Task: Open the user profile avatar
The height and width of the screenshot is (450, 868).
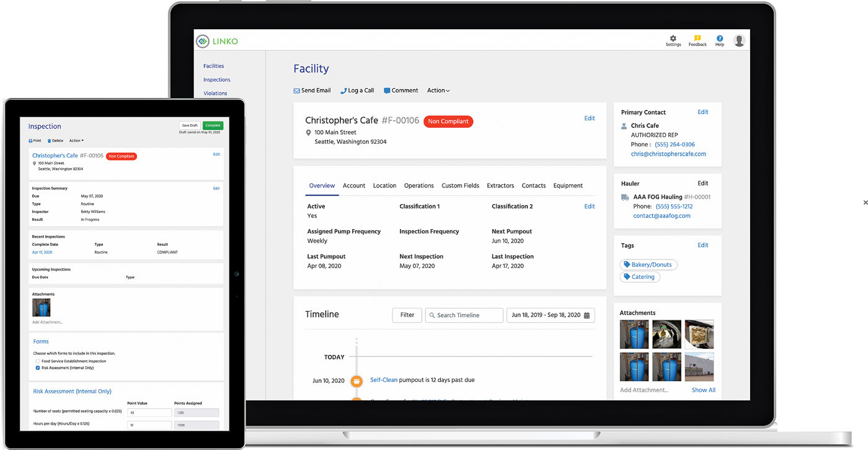Action: click(739, 40)
